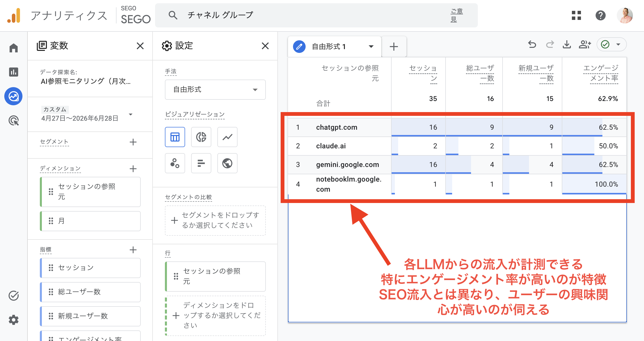
Task: Click the 100.0% engagement rate cell
Action: click(x=594, y=184)
